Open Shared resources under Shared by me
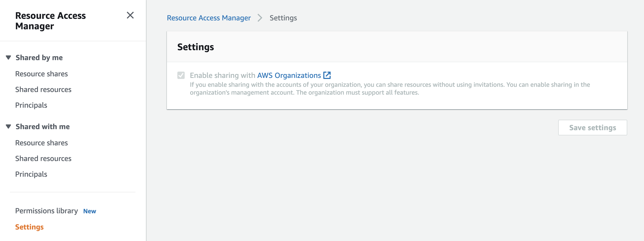The width and height of the screenshot is (644, 241). 43,89
